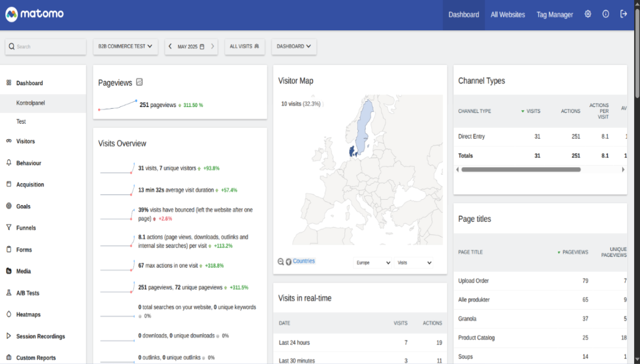Open the All Websites tab
Image resolution: width=640 pixels, height=364 pixels.
[x=507, y=15]
